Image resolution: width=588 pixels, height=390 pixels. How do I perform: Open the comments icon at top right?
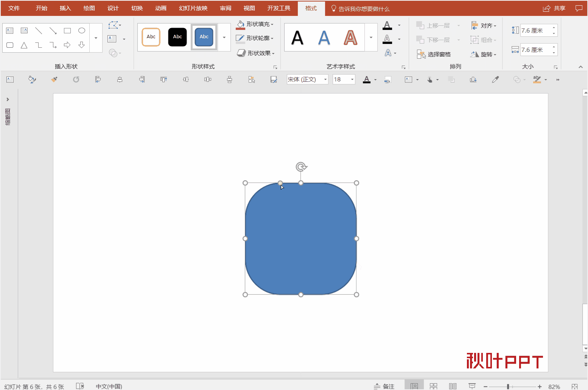[579, 8]
